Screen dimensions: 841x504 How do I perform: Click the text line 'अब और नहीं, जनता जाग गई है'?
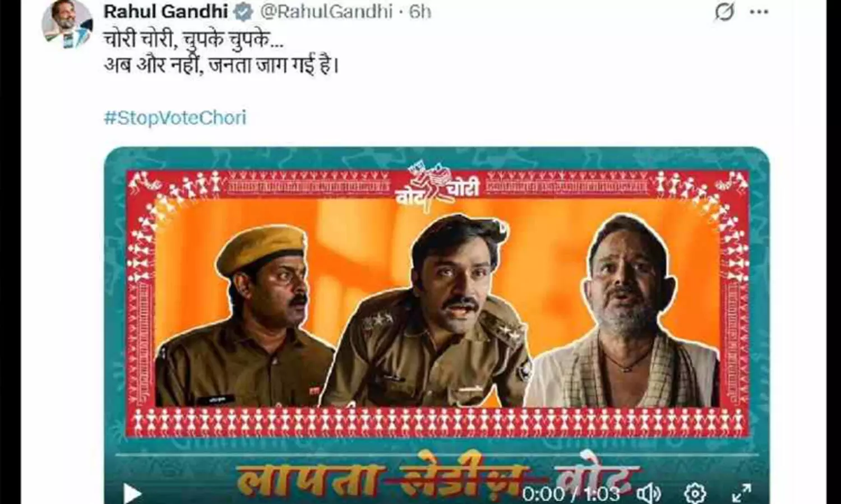pyautogui.click(x=221, y=66)
